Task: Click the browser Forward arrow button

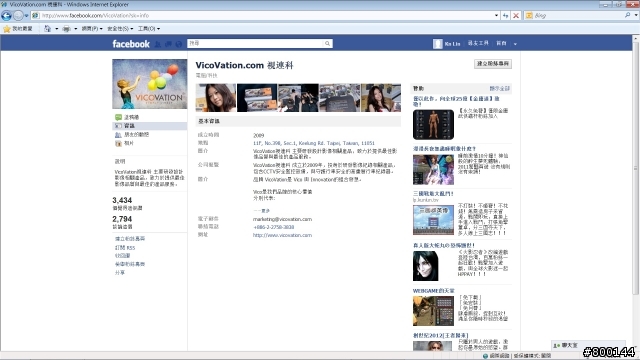Action: pyautogui.click(x=18, y=16)
